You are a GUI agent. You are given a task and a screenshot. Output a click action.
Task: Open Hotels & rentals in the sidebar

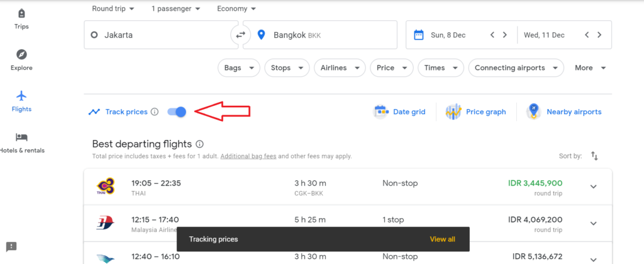(x=21, y=142)
